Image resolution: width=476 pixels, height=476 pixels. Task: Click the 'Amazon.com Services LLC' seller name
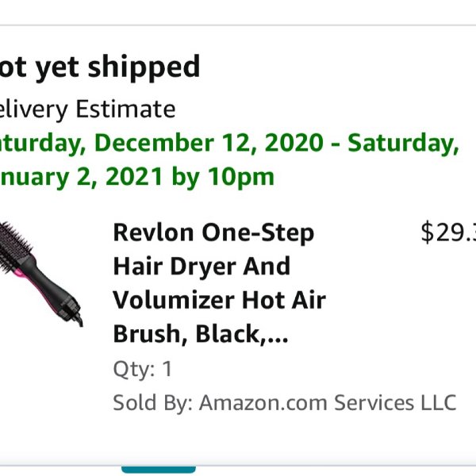click(x=328, y=403)
